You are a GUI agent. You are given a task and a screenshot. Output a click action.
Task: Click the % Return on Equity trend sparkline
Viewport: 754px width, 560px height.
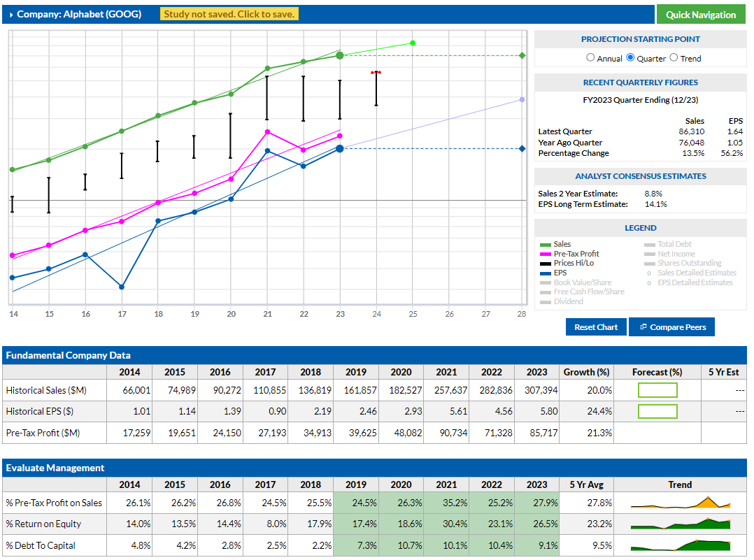tap(681, 524)
